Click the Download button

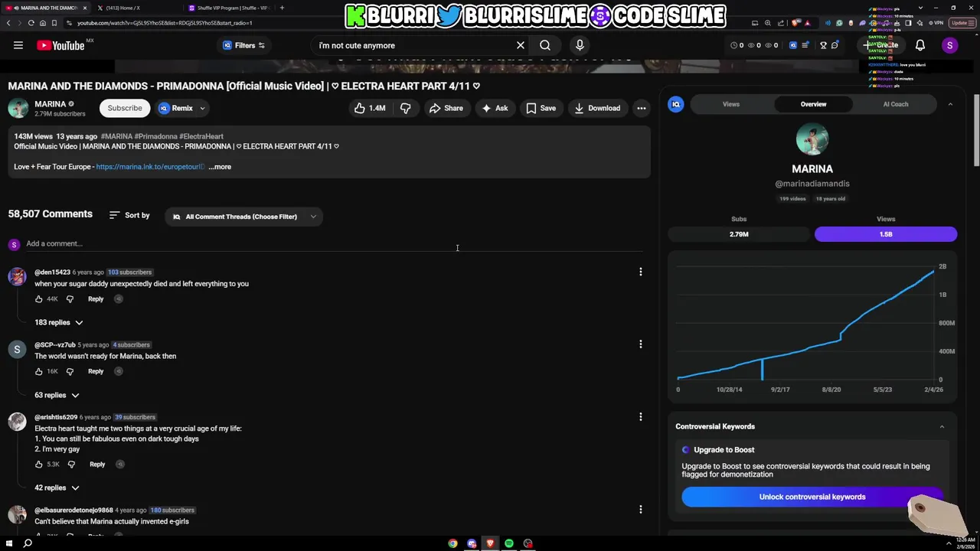point(597,108)
